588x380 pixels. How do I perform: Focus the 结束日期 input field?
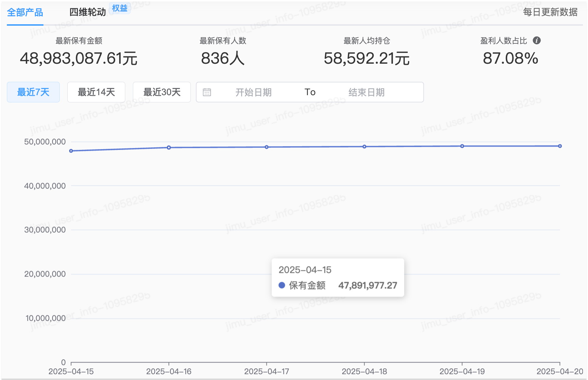[366, 92]
